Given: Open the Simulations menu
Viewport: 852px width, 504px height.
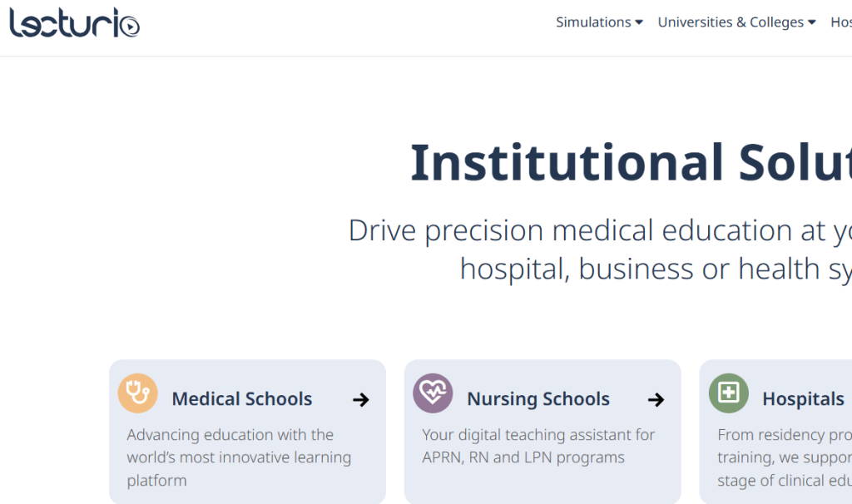Looking at the screenshot, I should pyautogui.click(x=592, y=22).
